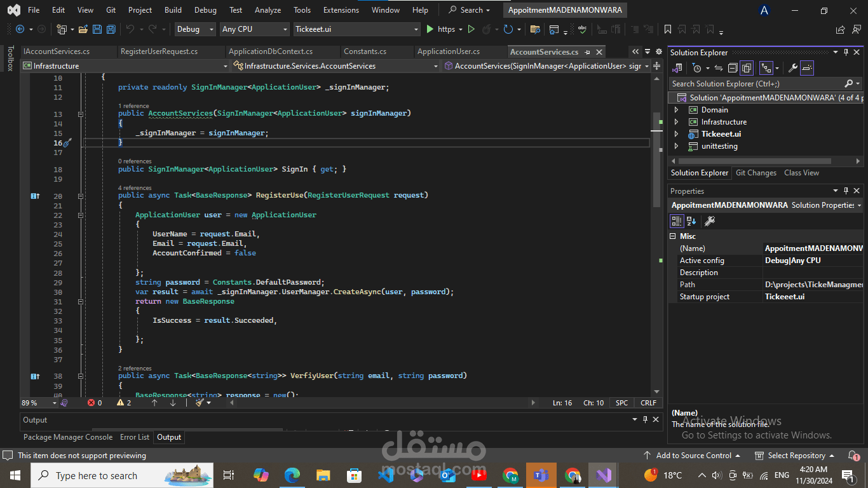Viewport: 868px width, 488px height.
Task: Collapse RegisterUse method outlining at line 20
Action: [81, 196]
